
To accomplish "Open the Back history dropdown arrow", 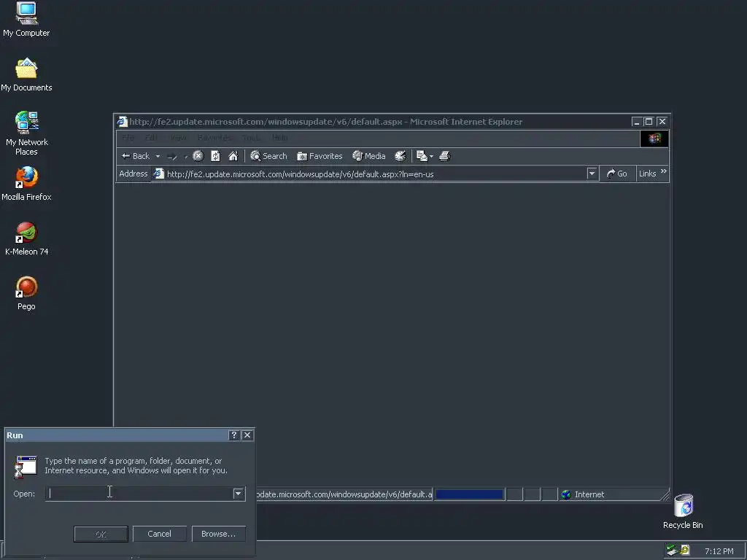I will point(158,156).
